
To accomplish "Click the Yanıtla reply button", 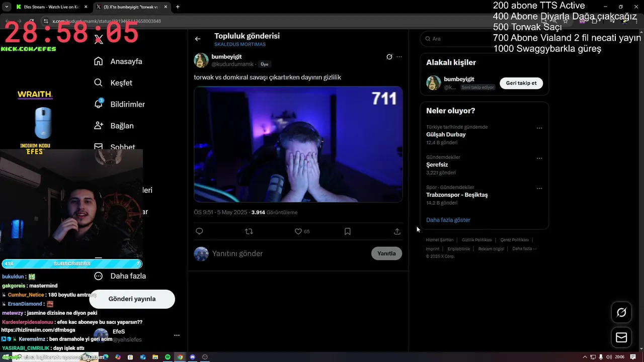I will pos(386,253).
